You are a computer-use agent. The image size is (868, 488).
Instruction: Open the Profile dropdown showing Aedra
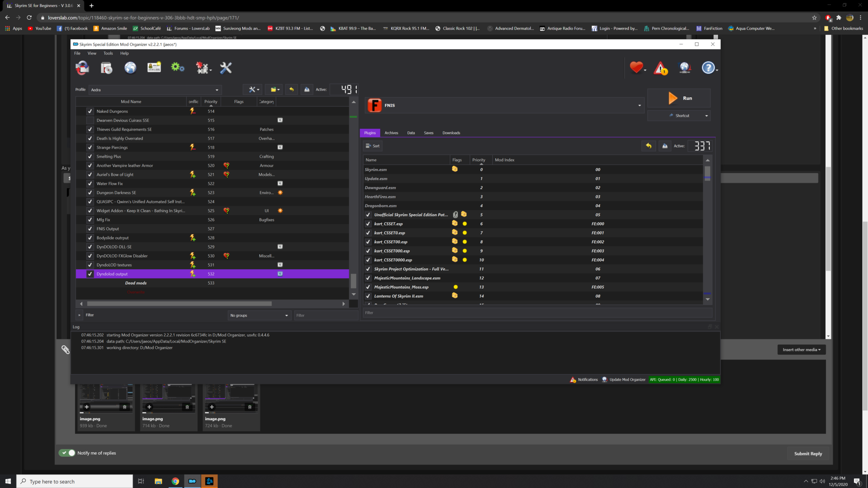(155, 89)
